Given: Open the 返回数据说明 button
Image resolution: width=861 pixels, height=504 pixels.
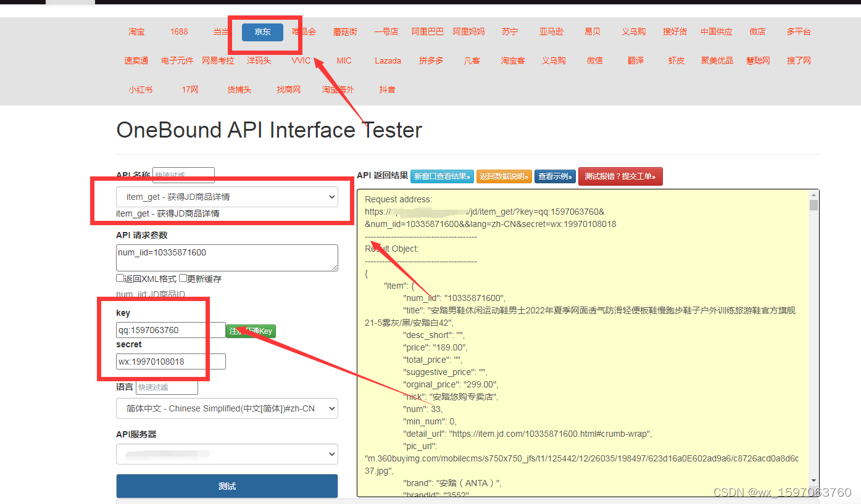Looking at the screenshot, I should (x=504, y=176).
